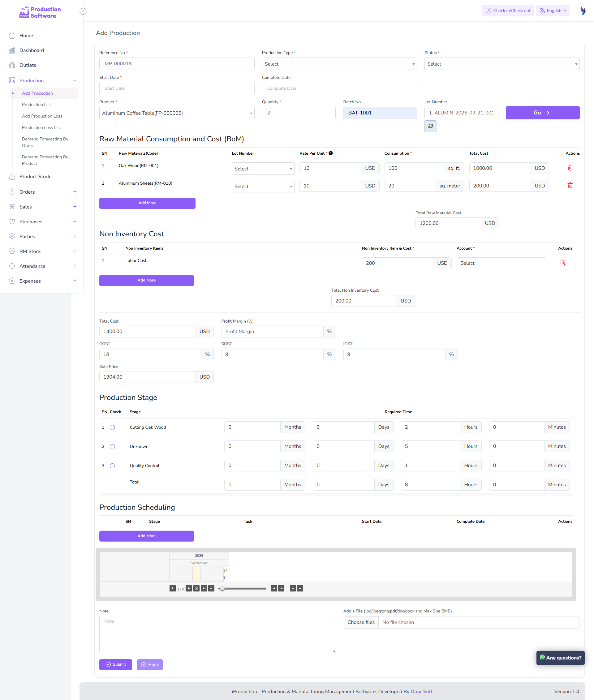Image resolution: width=594 pixels, height=700 pixels.
Task: Click the Gantt fast-left dashed arrow
Action: point(204,588)
